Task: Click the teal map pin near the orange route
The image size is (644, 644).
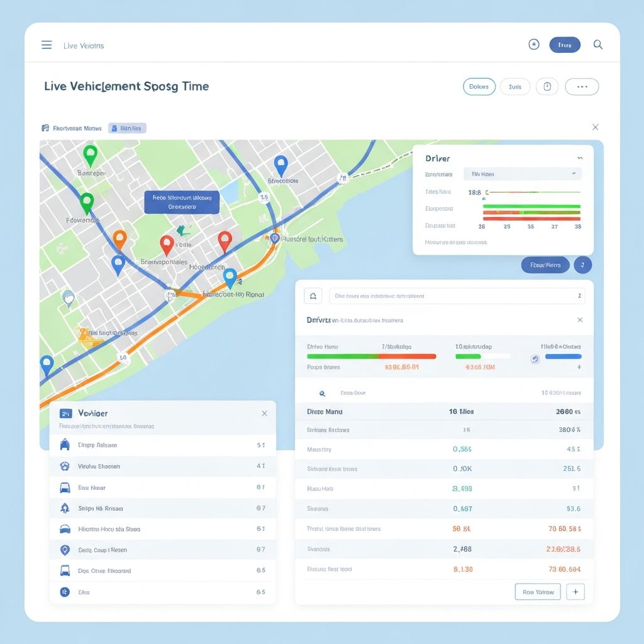Action: coord(230,277)
